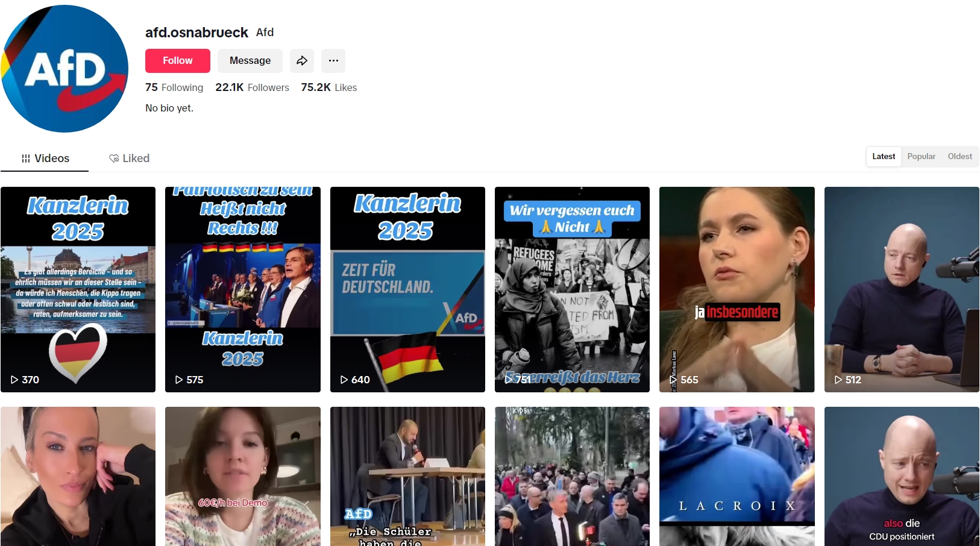Open the 'Die Schüler haben die' video
The image size is (980, 546).
coord(407,476)
